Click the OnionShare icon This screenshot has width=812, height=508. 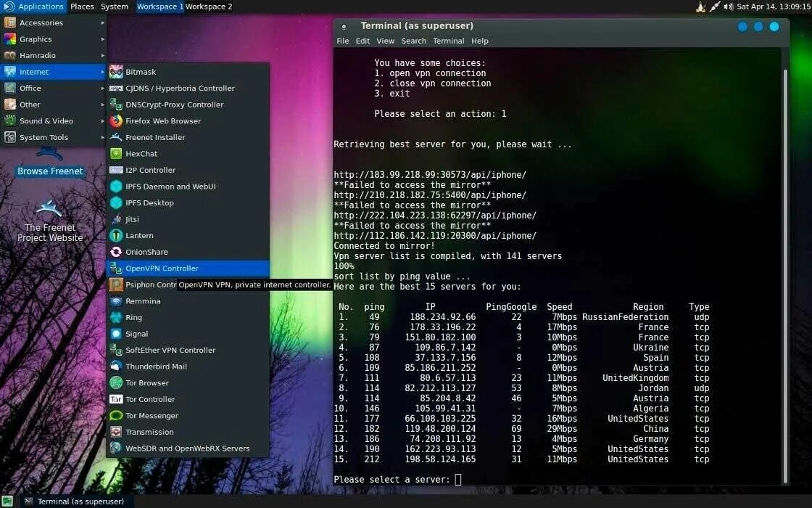click(x=116, y=252)
